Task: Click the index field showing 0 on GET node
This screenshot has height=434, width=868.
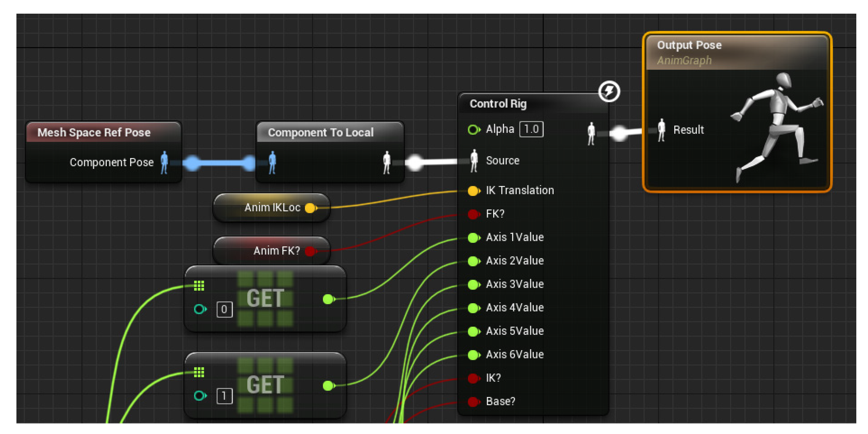Action: pyautogui.click(x=224, y=309)
